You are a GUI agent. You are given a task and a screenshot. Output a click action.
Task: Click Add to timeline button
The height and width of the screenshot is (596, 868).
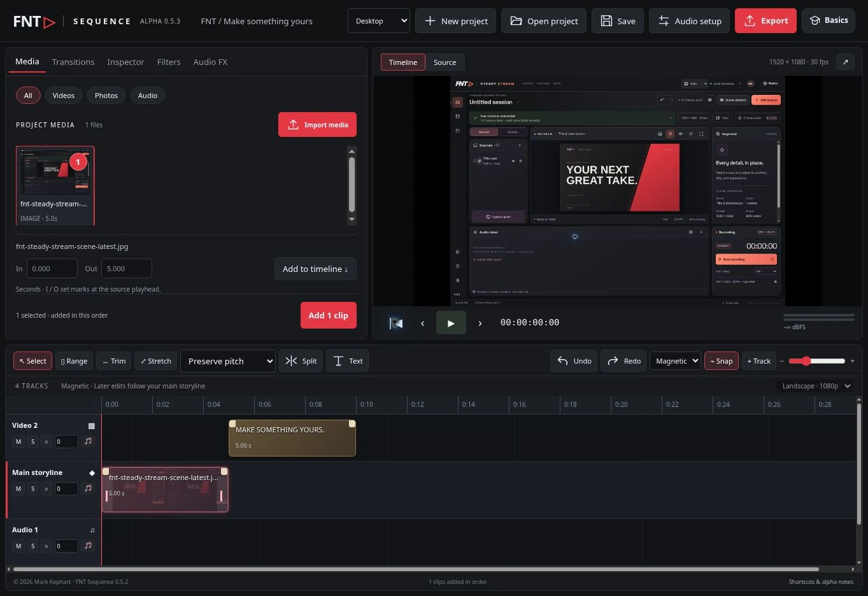point(315,269)
